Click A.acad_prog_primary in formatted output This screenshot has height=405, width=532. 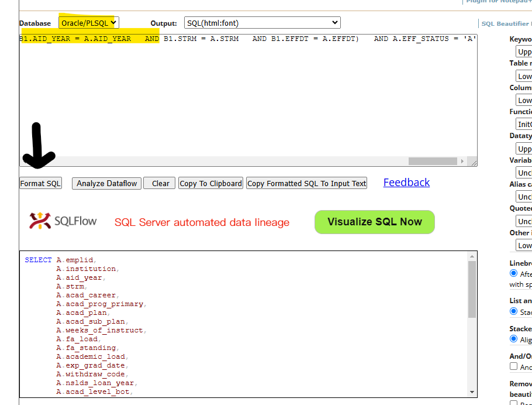tap(100, 304)
